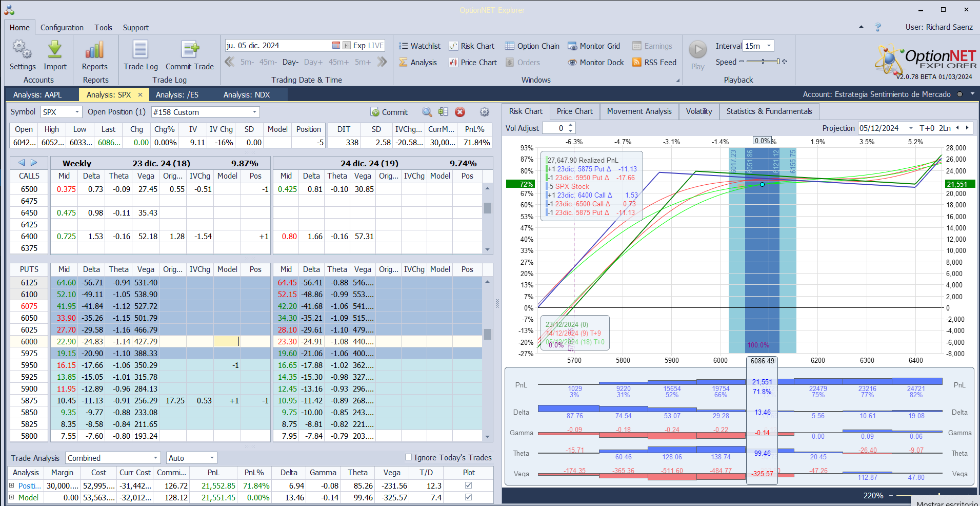This screenshot has height=506, width=980.
Task: Open the Risk Chart window from ribbon
Action: point(472,46)
